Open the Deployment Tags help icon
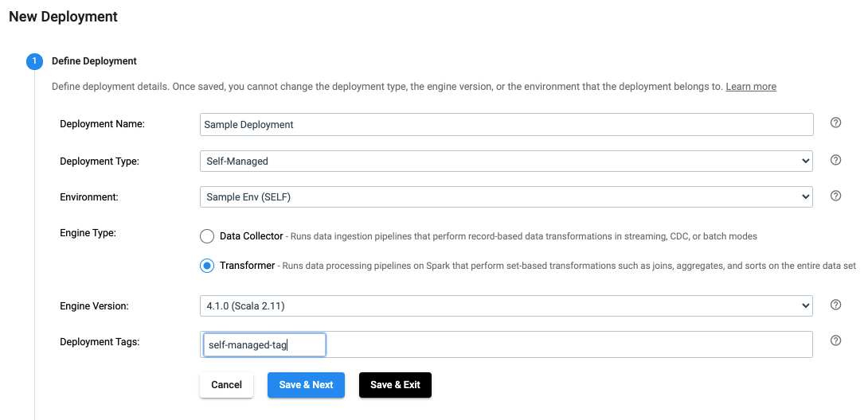Image resolution: width=868 pixels, height=420 pixels. point(835,340)
